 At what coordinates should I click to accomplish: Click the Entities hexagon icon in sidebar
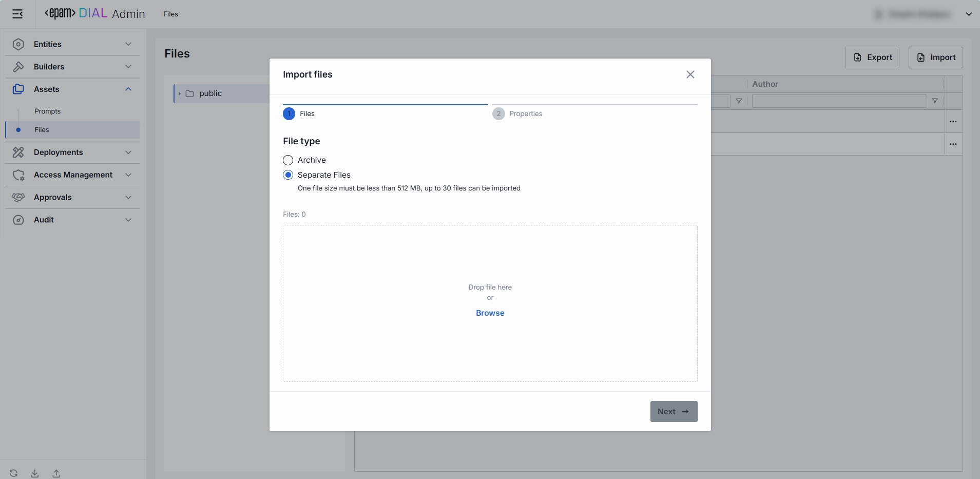coord(18,44)
